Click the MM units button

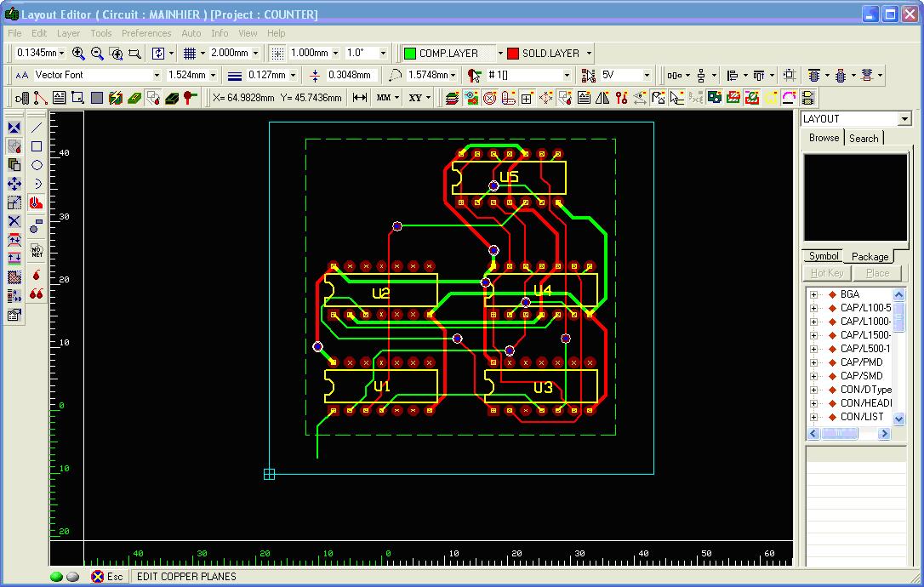(384, 98)
